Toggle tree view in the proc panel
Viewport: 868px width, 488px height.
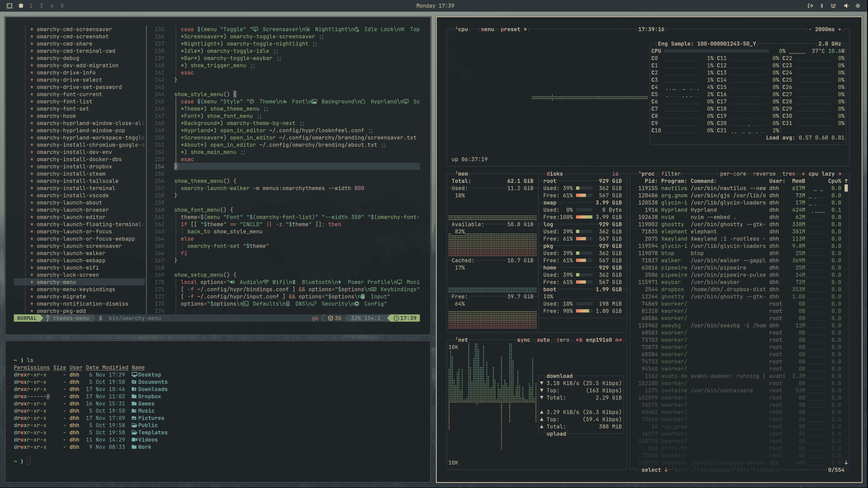788,174
